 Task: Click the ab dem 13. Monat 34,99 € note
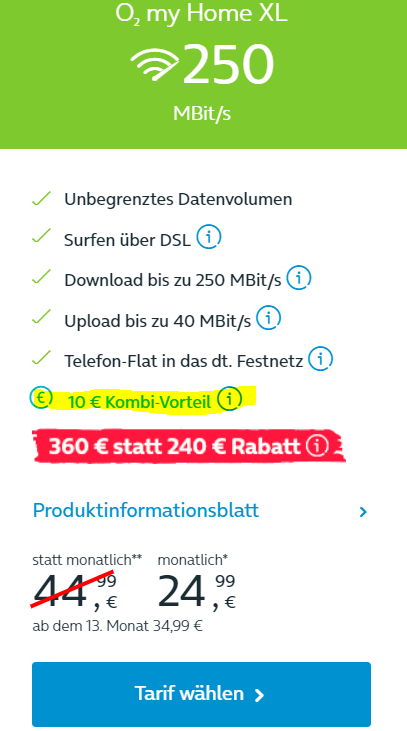click(x=117, y=626)
